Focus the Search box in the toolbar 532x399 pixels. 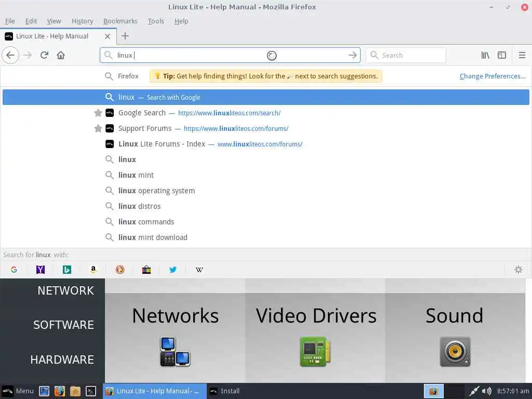(x=406, y=55)
